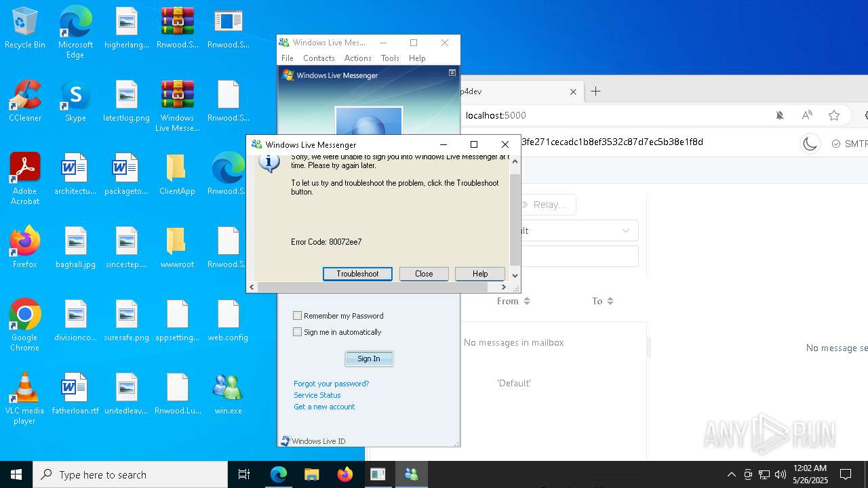Select Adobe Acrobat desktop shortcut
The image size is (868, 488).
click(25, 178)
